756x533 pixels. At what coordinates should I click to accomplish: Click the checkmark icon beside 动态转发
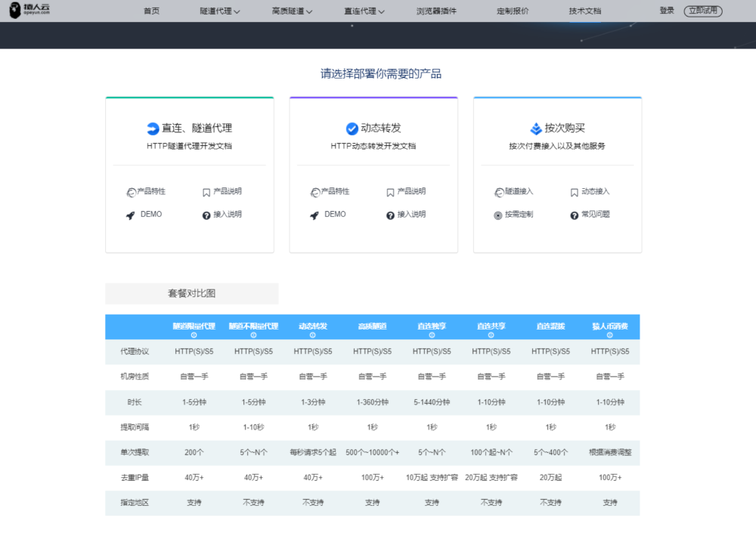pos(352,129)
